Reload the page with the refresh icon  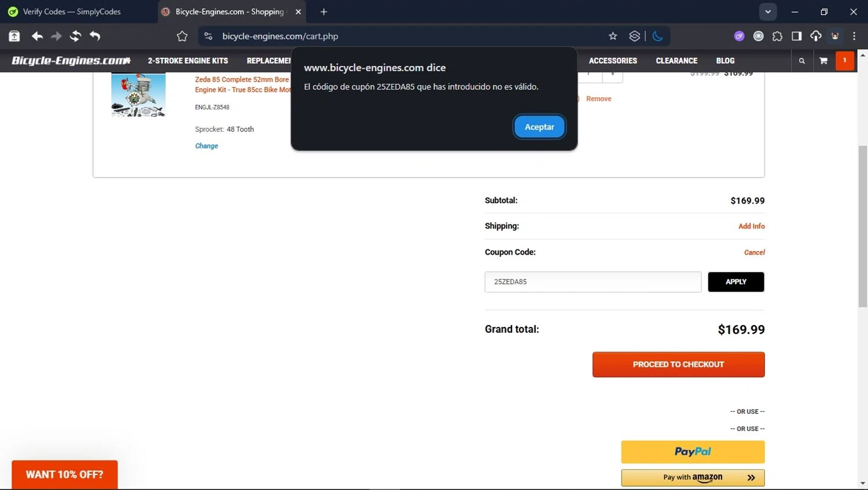coord(75,36)
